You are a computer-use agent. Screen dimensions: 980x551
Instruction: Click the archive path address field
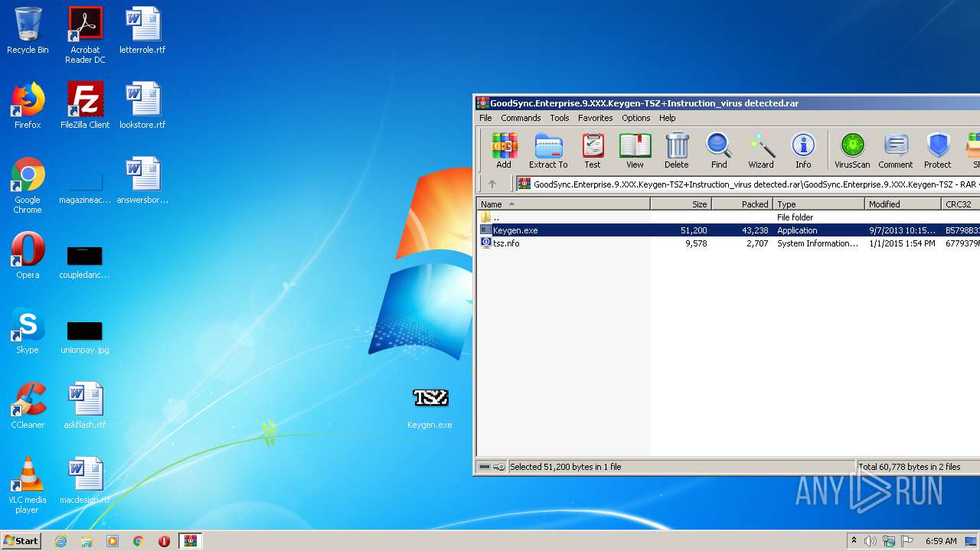click(748, 184)
